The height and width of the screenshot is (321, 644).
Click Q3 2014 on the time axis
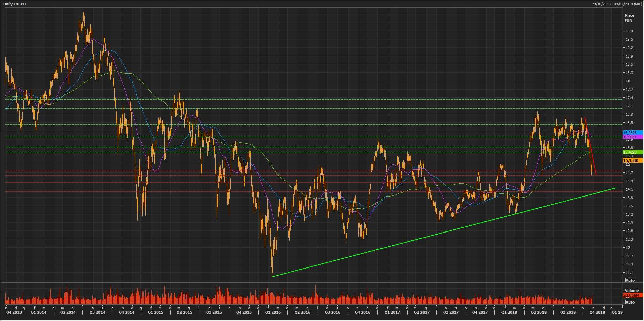(97, 312)
